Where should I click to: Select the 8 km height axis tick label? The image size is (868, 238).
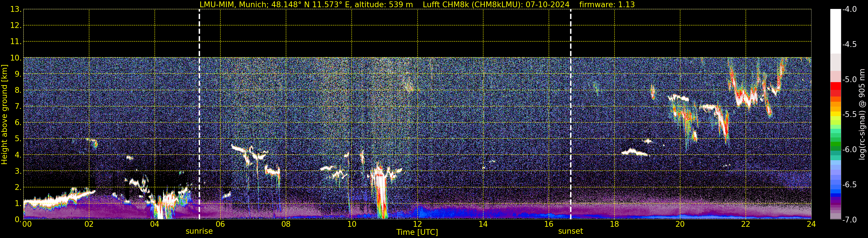[18, 90]
